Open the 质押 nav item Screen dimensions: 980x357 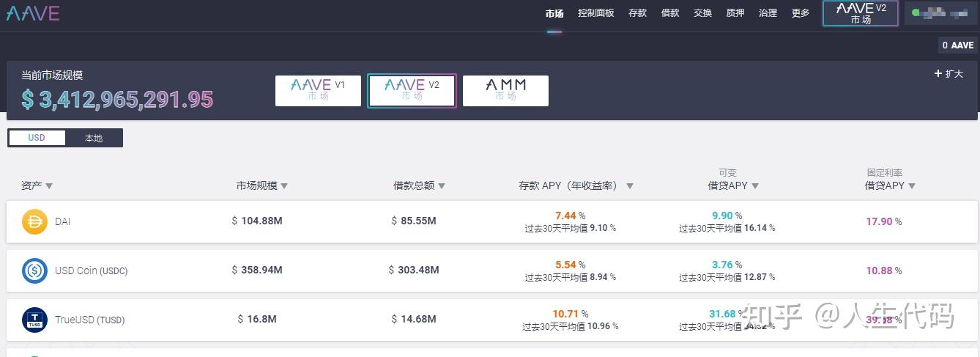point(735,13)
